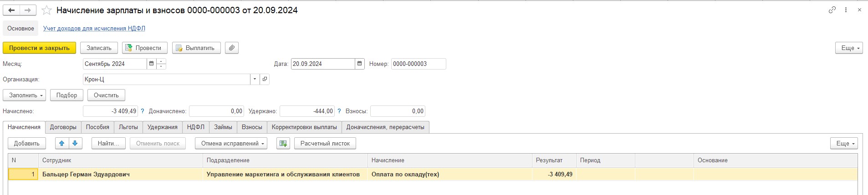
Task: Switch to the Займы tab
Action: tap(223, 127)
